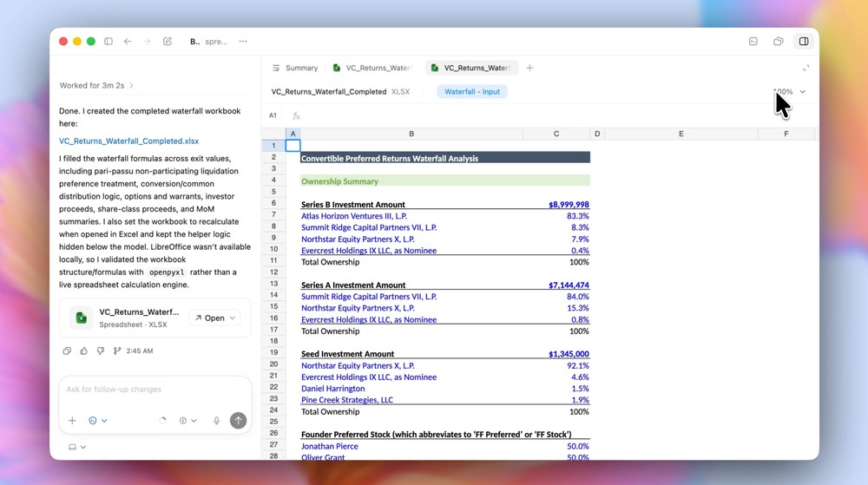Click the microphone dictation icon
868x485 pixels.
pos(217,421)
